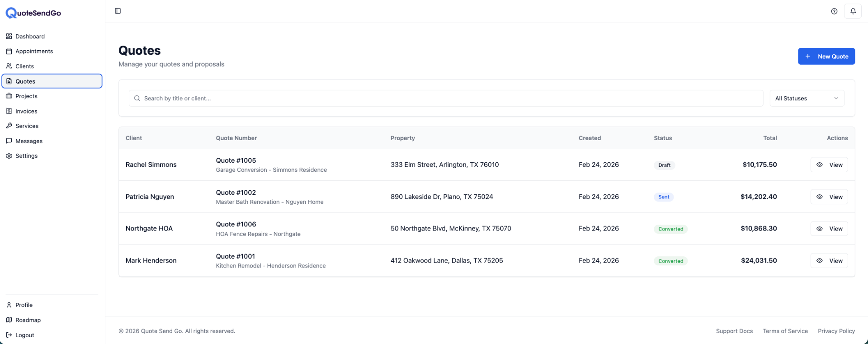This screenshot has width=868, height=344.
Task: Navigate to Messages in the sidebar
Action: pos(29,141)
